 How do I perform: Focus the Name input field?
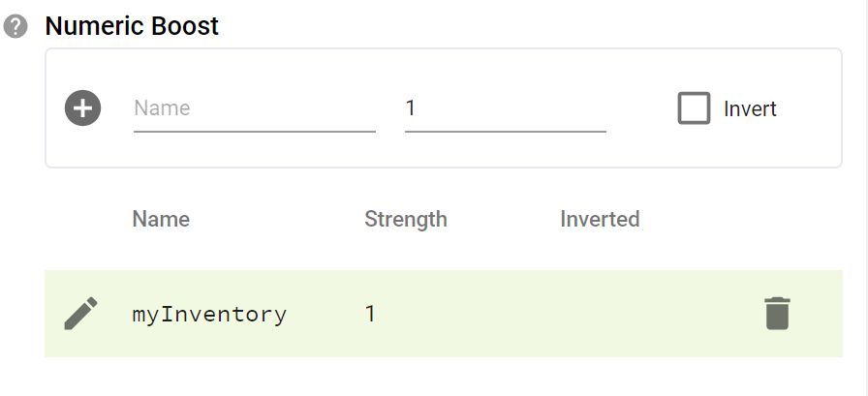(x=255, y=108)
